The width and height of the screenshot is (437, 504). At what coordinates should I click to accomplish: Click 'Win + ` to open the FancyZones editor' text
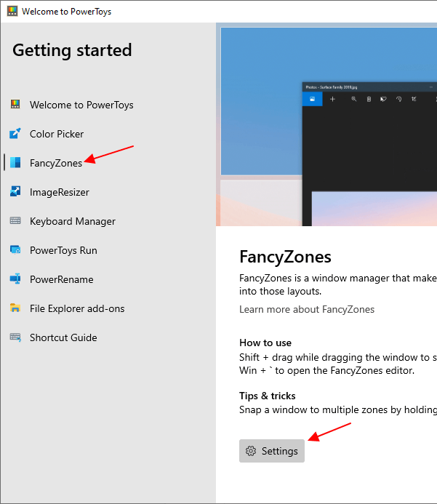[327, 370]
